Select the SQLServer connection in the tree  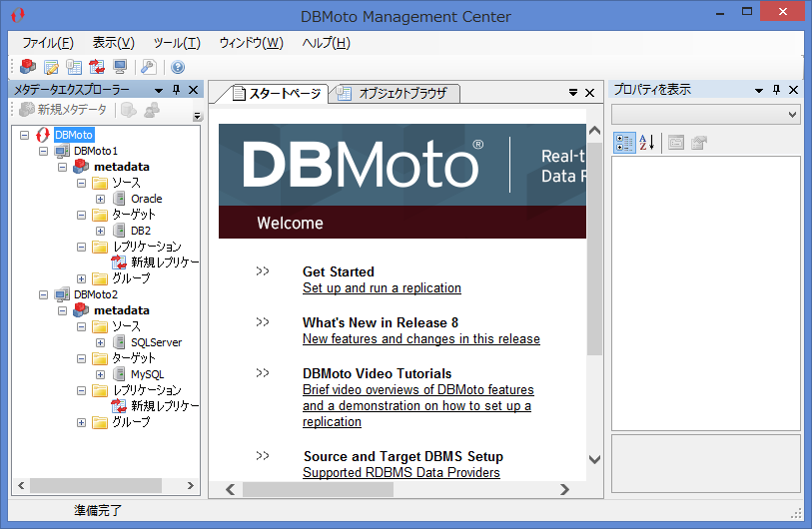coord(157,342)
